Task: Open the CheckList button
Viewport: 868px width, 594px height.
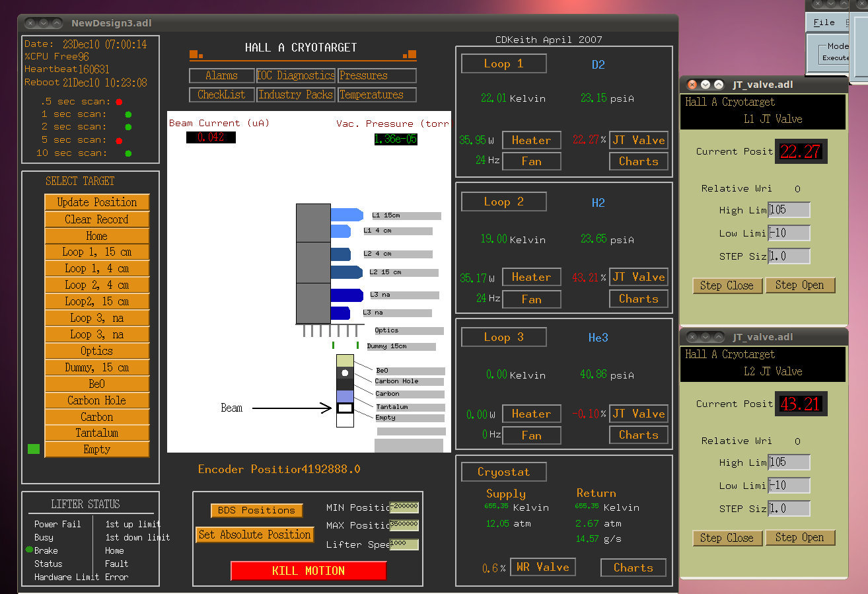Action: click(222, 94)
